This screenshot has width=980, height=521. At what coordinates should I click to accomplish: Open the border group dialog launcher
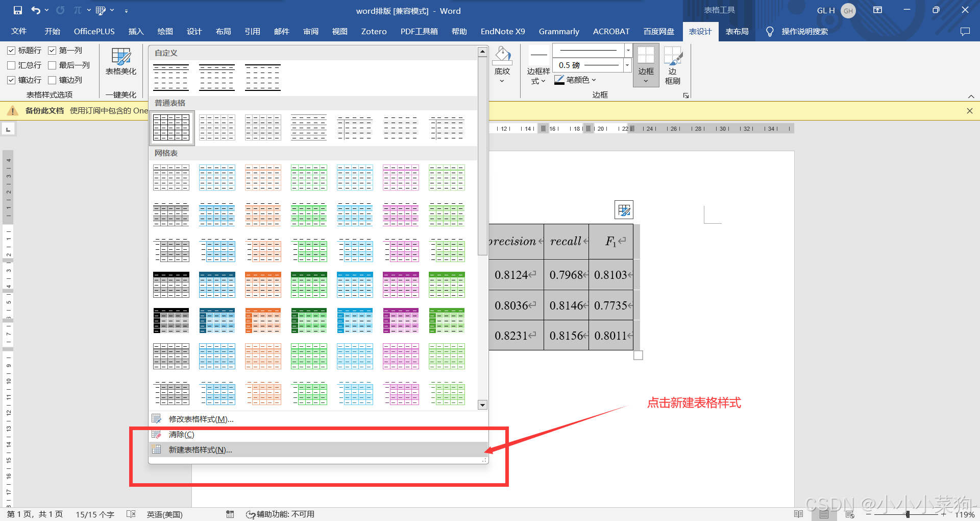click(686, 96)
